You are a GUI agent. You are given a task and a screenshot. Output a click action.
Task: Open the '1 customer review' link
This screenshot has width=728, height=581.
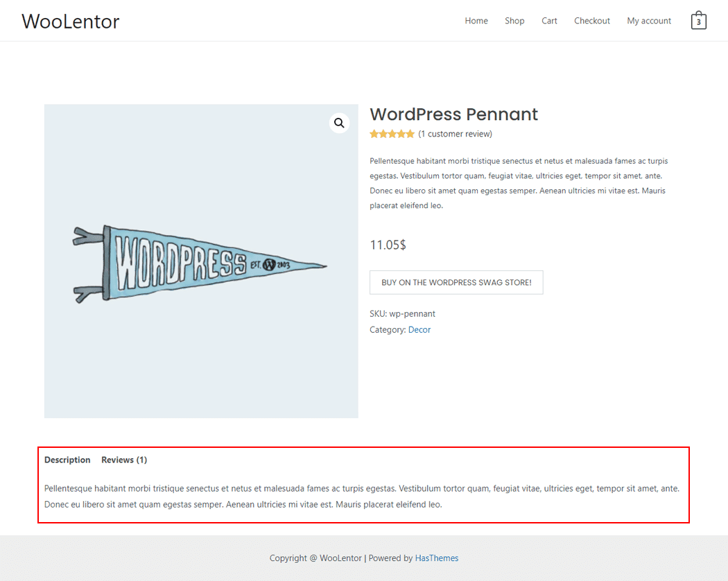[x=455, y=134]
